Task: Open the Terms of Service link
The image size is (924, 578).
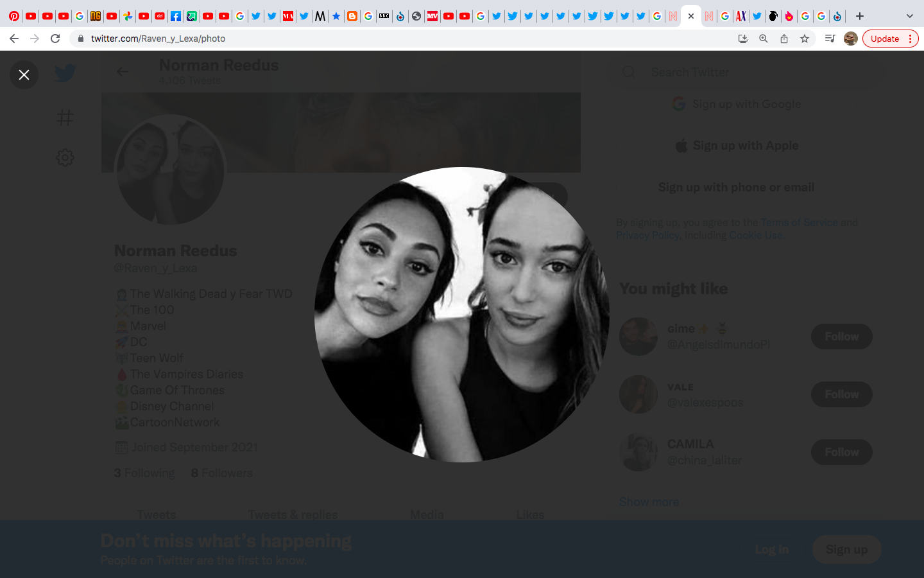Action: point(799,222)
